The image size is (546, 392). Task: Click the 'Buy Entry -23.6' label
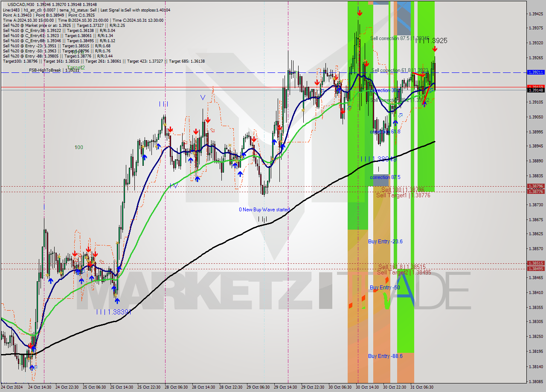(x=385, y=242)
